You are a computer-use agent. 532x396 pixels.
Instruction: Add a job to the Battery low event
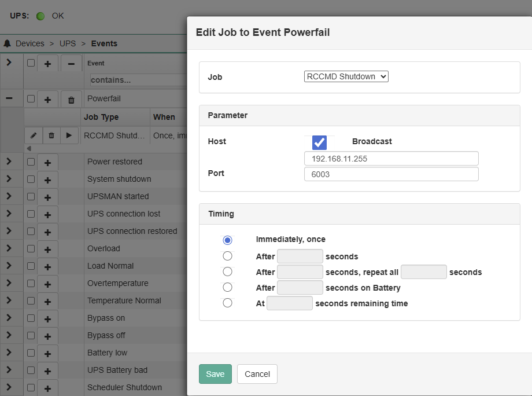coord(47,353)
